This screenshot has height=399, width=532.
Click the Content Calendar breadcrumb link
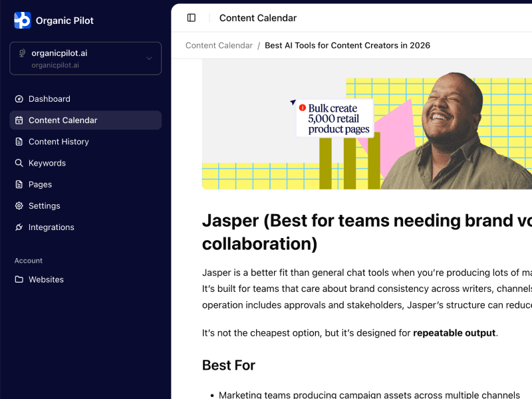click(219, 45)
